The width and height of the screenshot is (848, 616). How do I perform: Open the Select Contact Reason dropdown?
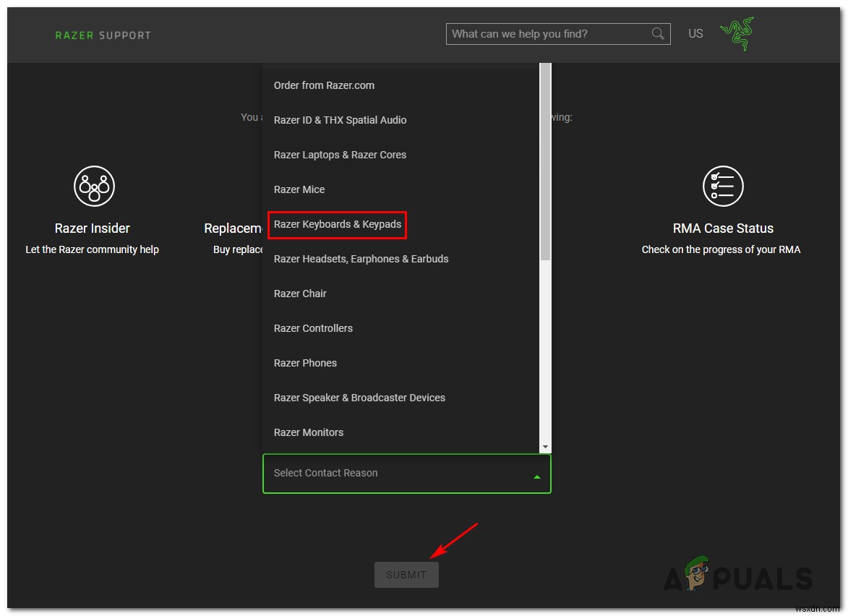coord(406,473)
